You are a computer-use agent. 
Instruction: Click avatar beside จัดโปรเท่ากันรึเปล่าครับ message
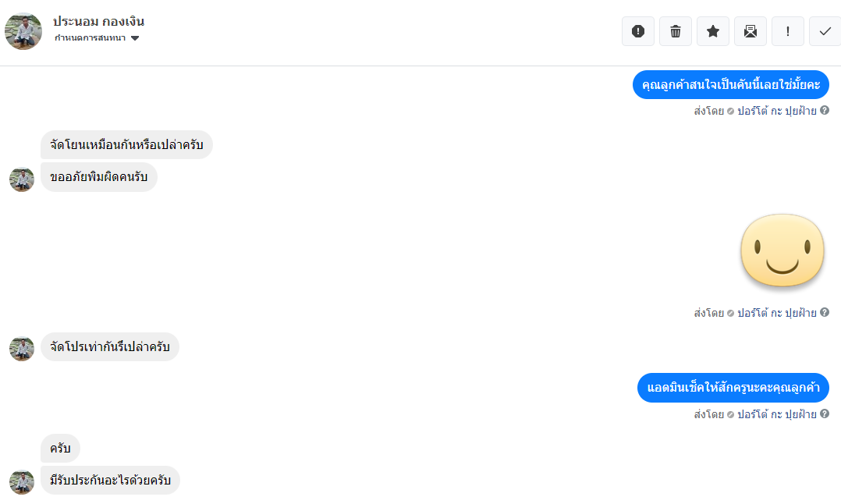(22, 348)
